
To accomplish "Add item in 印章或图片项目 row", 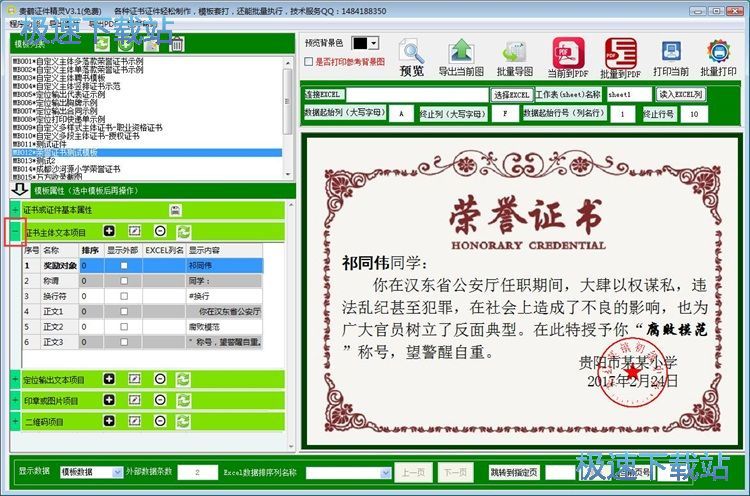I will [109, 400].
